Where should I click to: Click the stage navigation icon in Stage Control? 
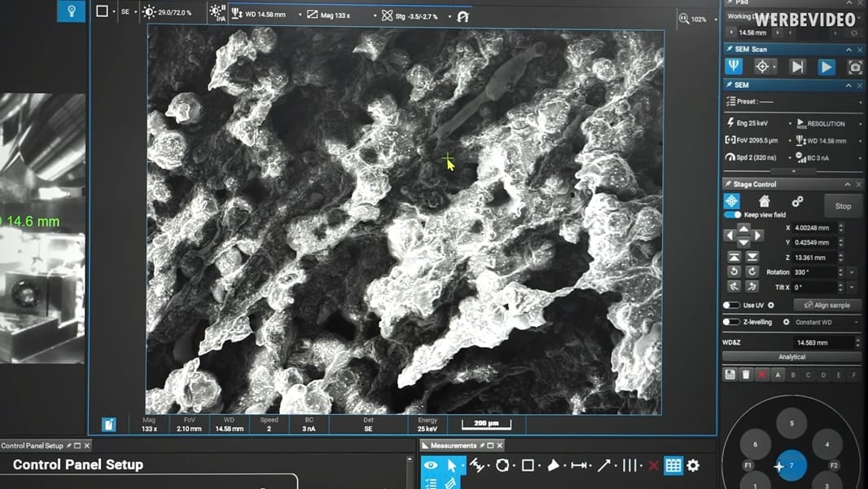[732, 201]
